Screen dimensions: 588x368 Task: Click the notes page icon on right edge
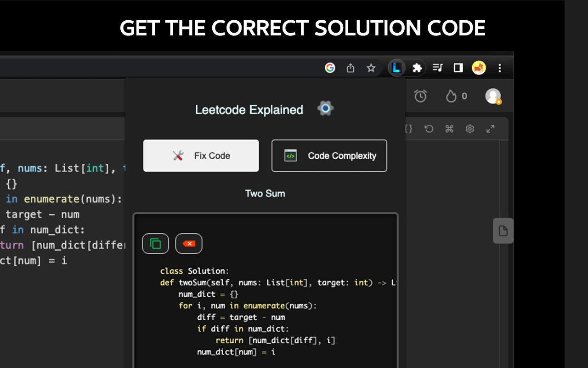tap(503, 231)
